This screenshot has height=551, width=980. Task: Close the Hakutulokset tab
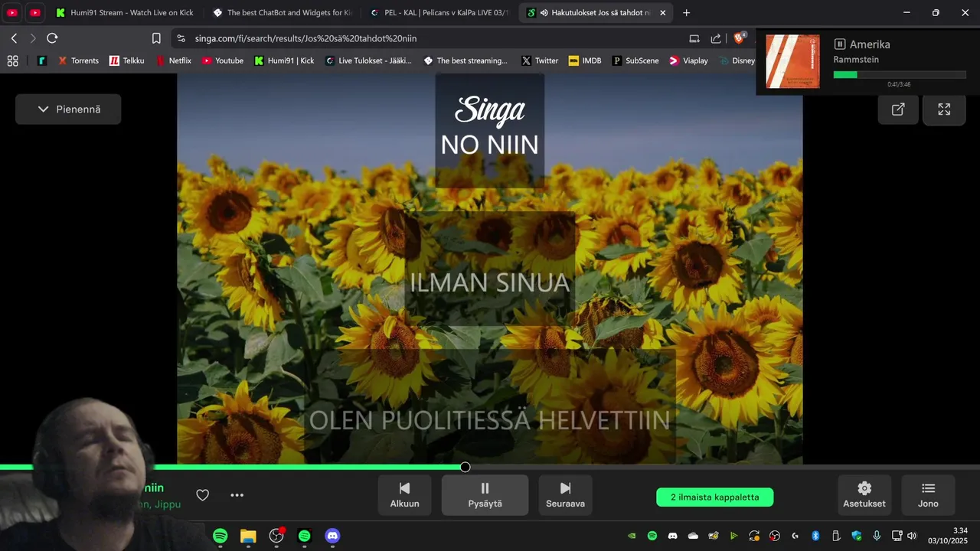coord(662,13)
